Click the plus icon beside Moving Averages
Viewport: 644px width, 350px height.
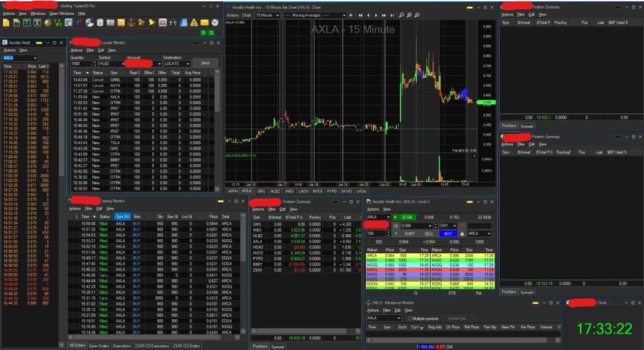pos(349,15)
